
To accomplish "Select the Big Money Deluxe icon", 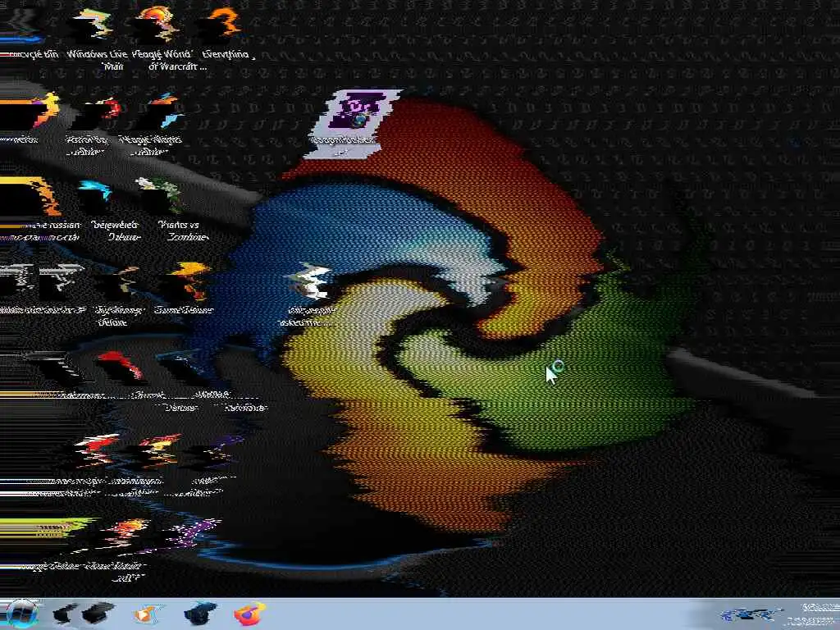I will 118,295.
